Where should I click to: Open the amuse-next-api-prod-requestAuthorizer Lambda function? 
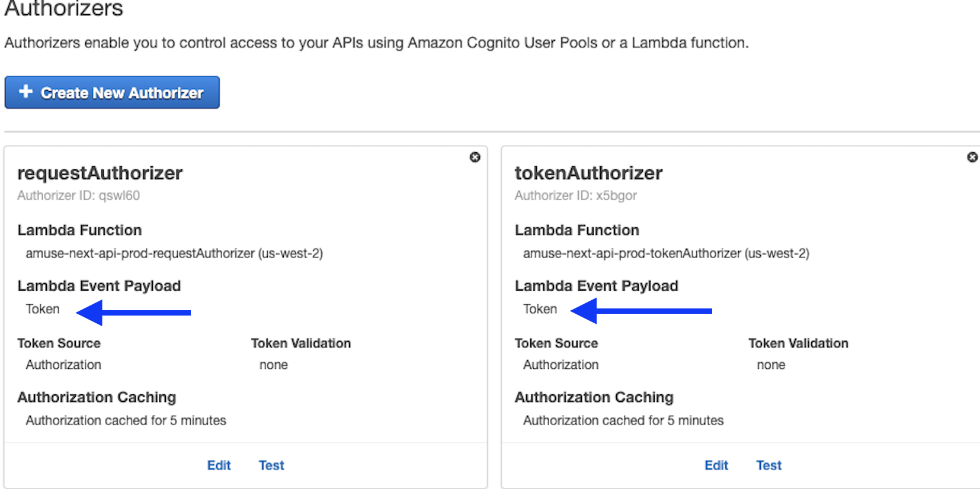coord(175,253)
